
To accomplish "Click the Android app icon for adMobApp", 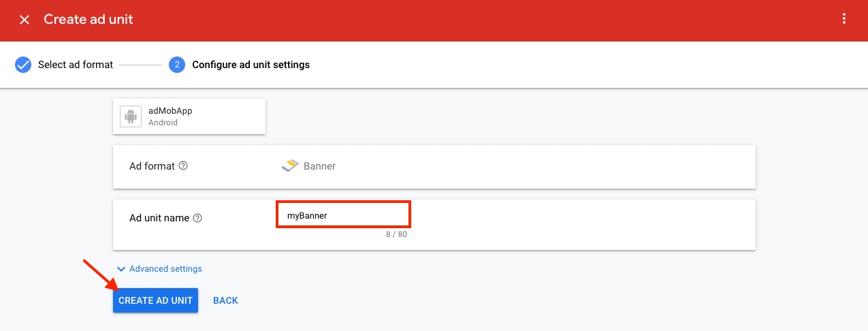I will coord(130,116).
